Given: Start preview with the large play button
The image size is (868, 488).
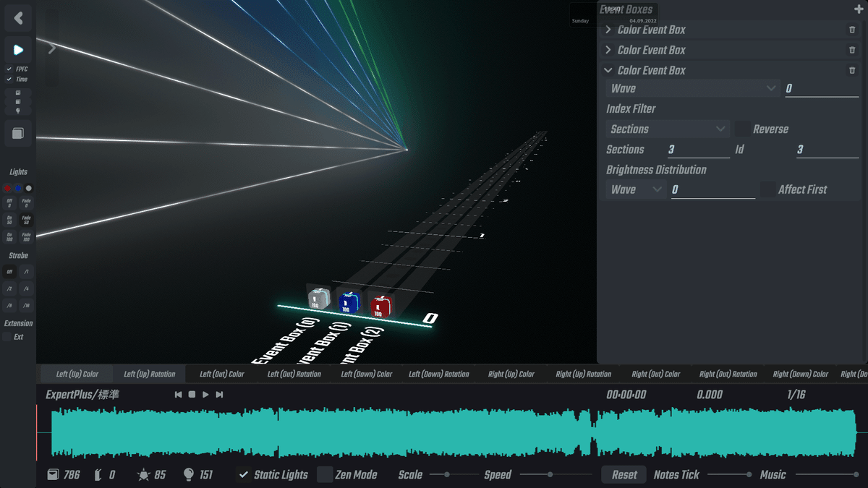Looking at the screenshot, I should (x=18, y=50).
